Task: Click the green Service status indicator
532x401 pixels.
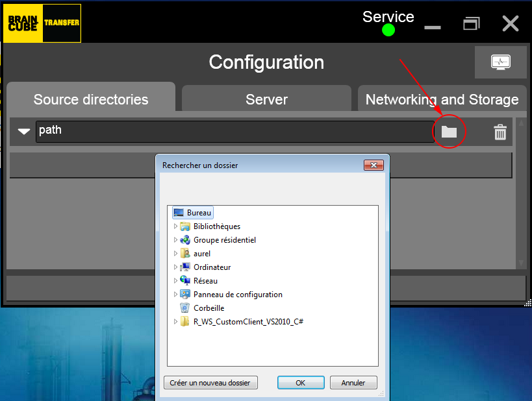Action: coord(387,30)
